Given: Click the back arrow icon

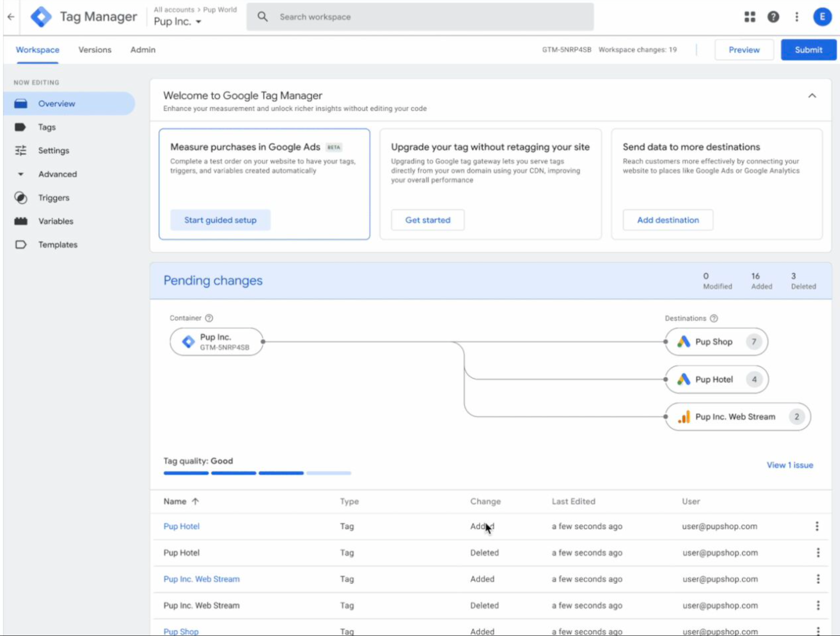Looking at the screenshot, I should point(11,17).
